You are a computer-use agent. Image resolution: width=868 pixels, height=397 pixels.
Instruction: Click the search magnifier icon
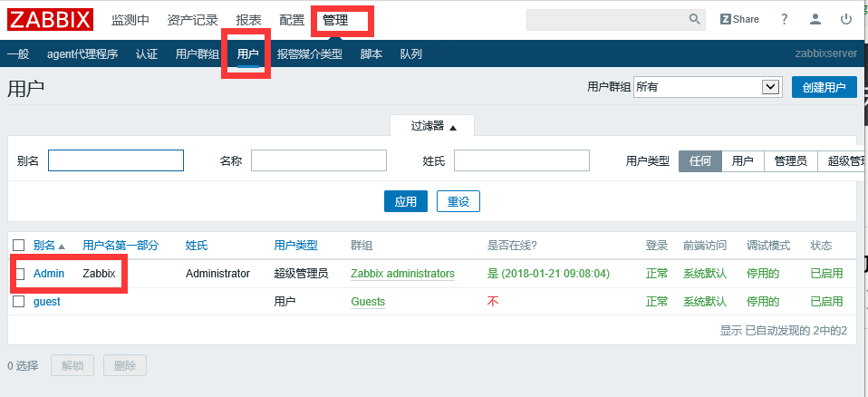pos(695,19)
